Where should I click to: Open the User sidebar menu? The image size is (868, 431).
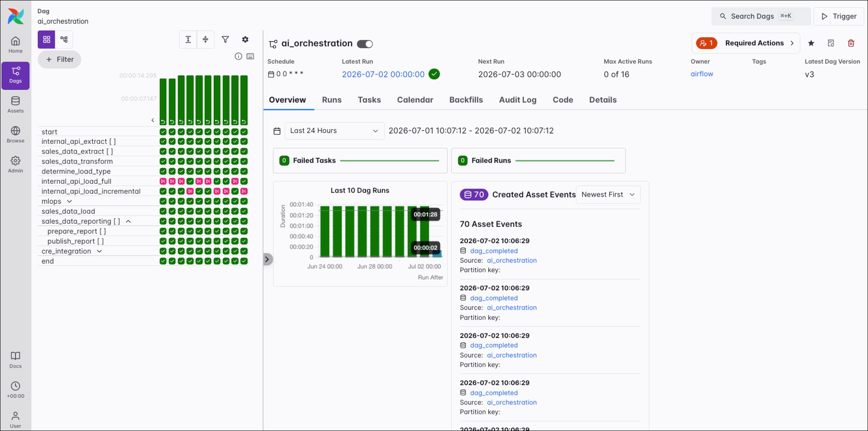(16, 420)
